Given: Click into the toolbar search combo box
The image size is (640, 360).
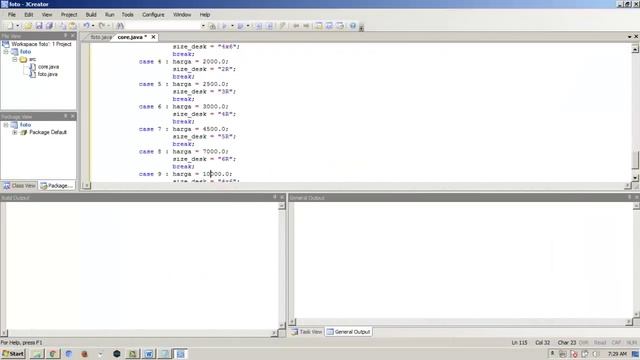Looking at the screenshot, I should tap(163, 26).
